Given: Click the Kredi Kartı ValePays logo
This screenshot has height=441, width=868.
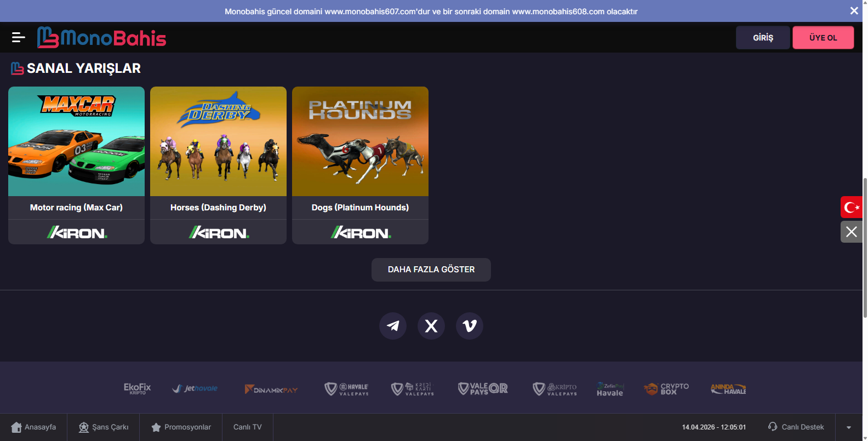Looking at the screenshot, I should [413, 389].
